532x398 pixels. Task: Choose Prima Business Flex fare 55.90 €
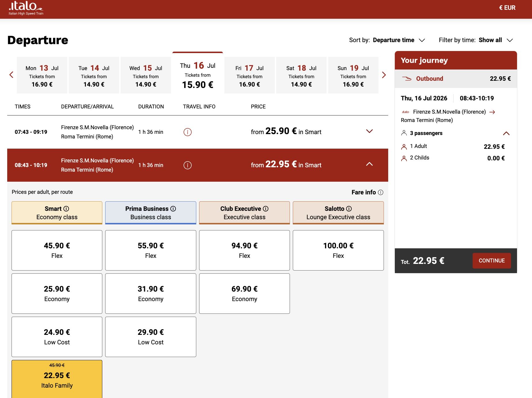(x=151, y=250)
